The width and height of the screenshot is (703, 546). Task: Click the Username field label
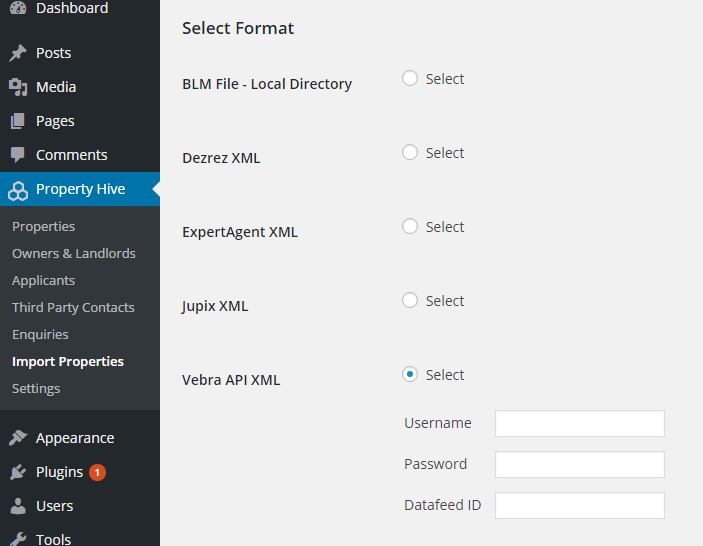pos(438,423)
